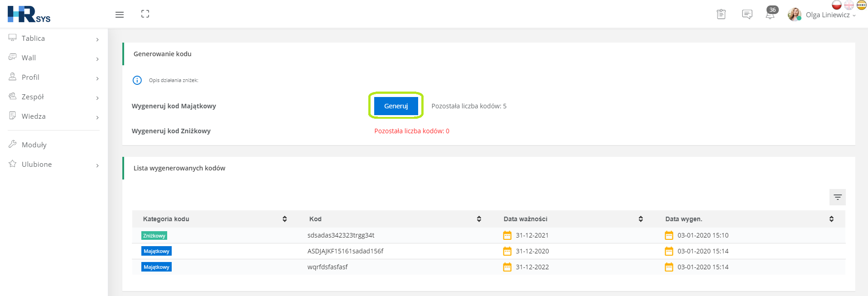
Task: Click red text Pozostała liczba kodów: 0
Action: [412, 131]
